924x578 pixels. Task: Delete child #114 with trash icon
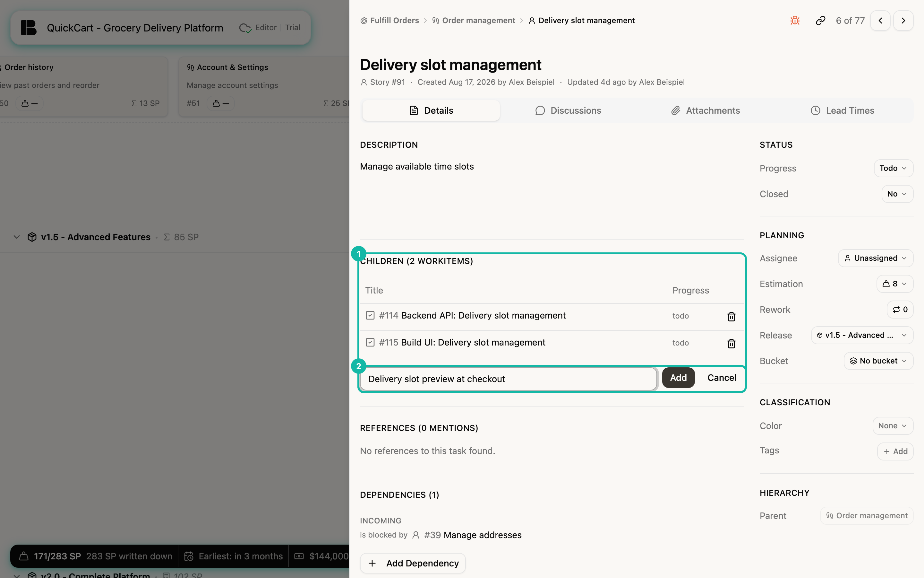coord(731,317)
